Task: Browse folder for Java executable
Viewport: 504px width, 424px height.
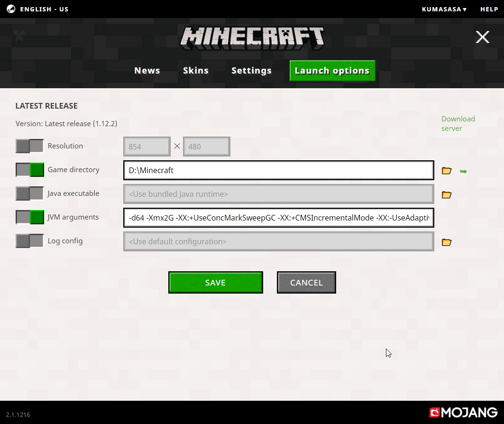Action: point(447,194)
